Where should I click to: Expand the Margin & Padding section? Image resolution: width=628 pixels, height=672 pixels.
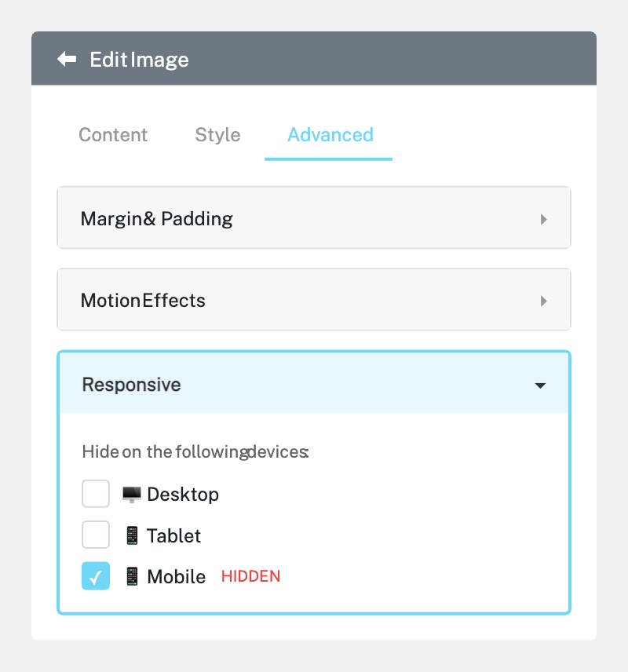point(314,217)
